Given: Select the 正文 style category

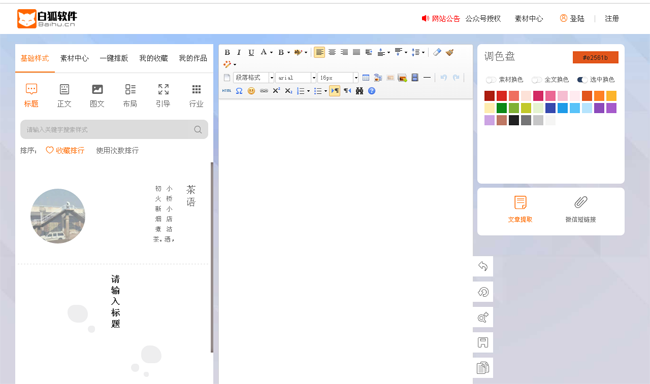Looking at the screenshot, I should pos(64,96).
